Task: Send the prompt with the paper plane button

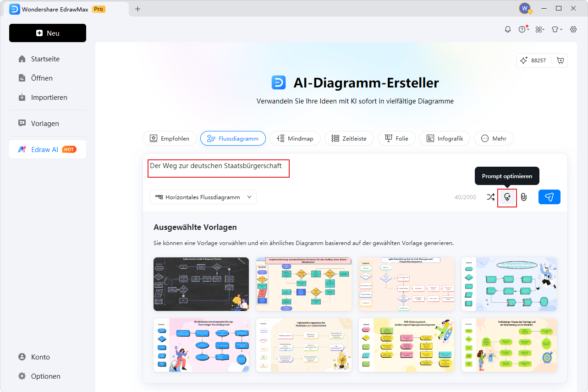Action: point(549,197)
